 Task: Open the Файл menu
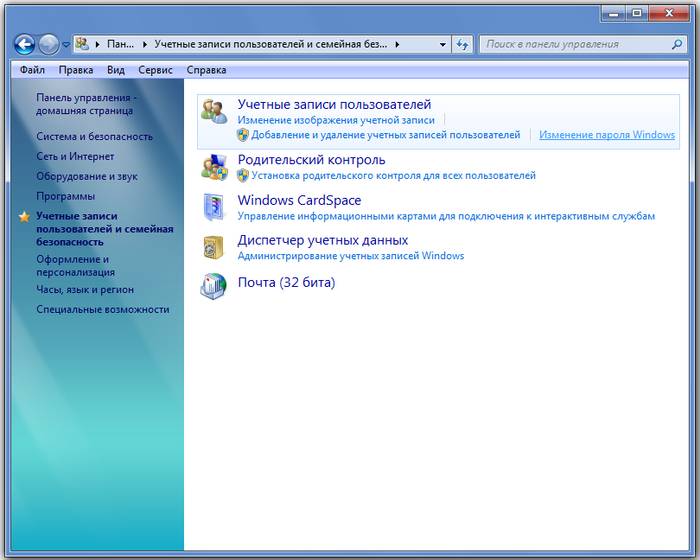tap(32, 70)
